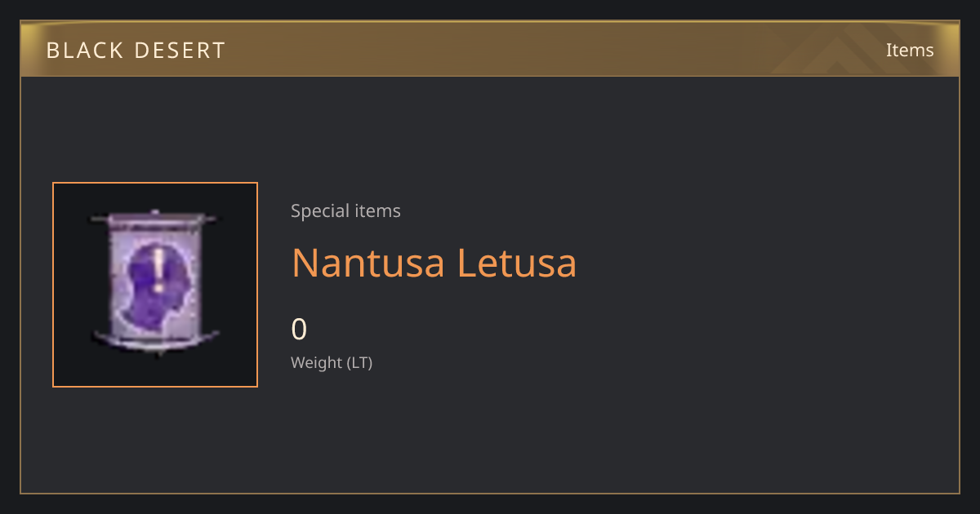The width and height of the screenshot is (980, 514).
Task: Click the gold header banner bar
Action: [x=490, y=50]
